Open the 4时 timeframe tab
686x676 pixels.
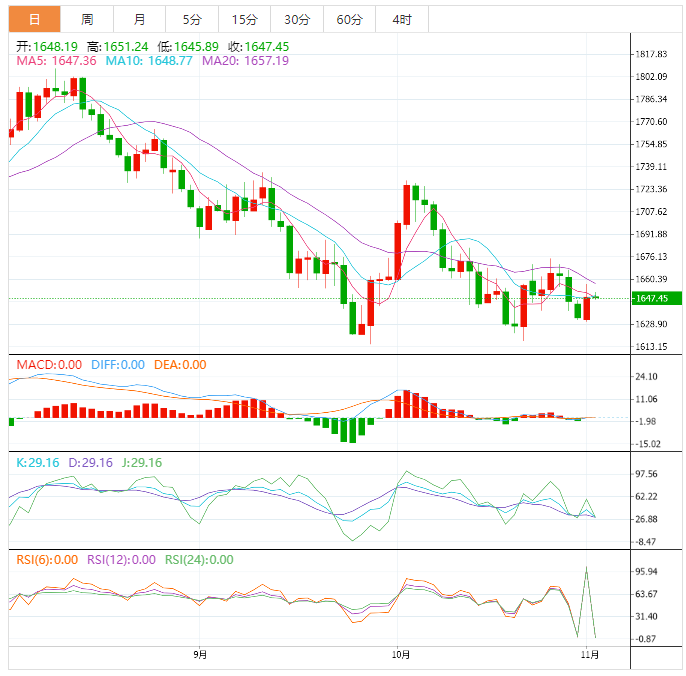[402, 19]
